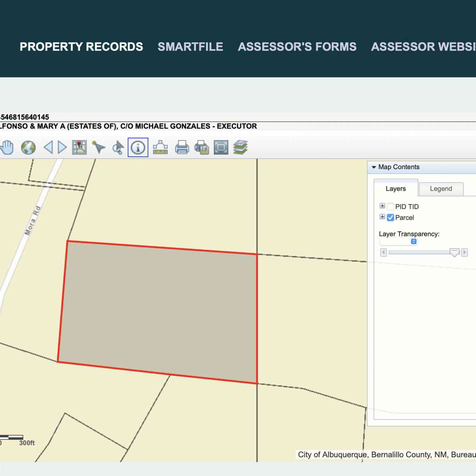Toggle the stacked map layers icon

coord(240,148)
